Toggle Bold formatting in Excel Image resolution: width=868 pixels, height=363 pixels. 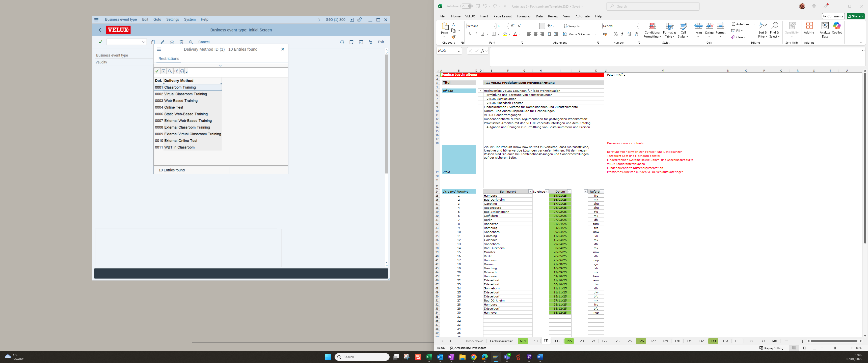tap(469, 34)
